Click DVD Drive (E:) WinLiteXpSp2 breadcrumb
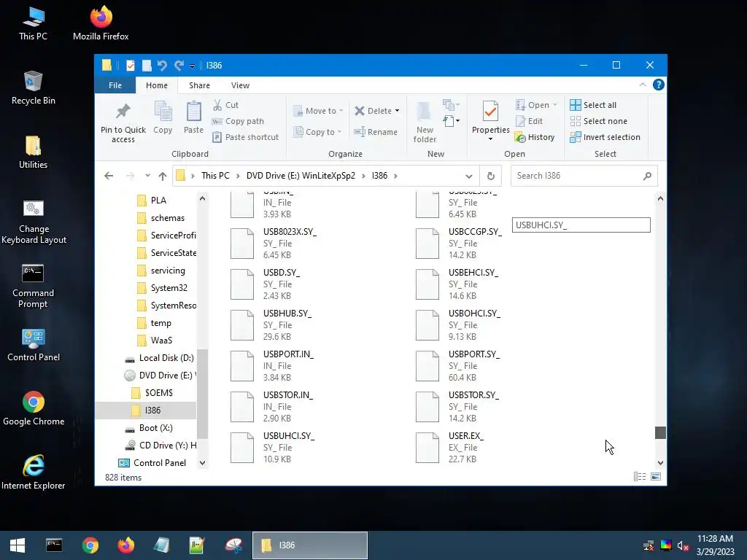 point(301,176)
